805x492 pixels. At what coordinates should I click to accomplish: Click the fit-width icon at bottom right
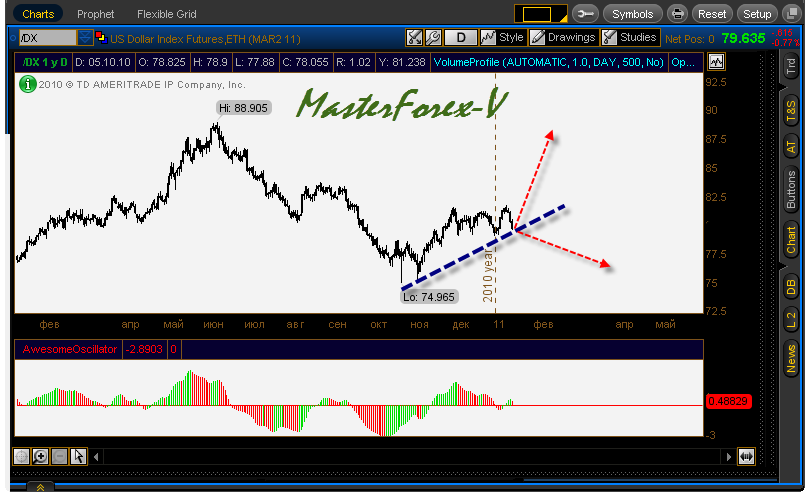click(x=746, y=456)
